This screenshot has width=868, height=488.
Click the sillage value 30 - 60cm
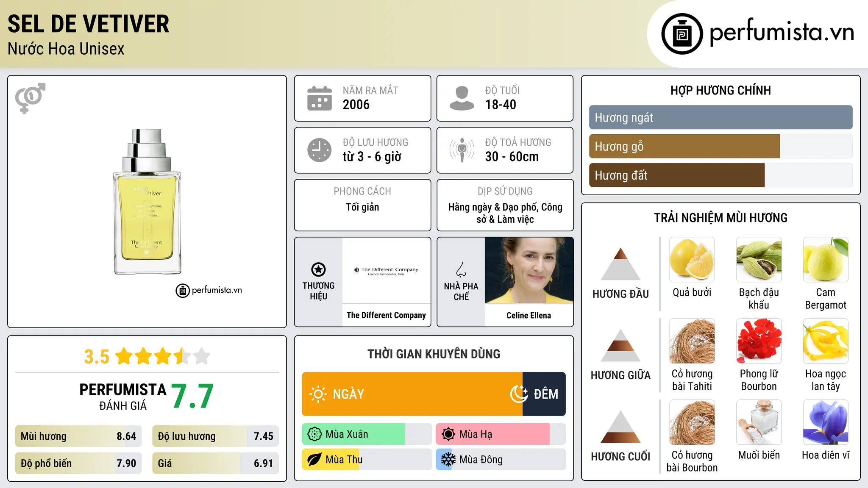coord(512,157)
